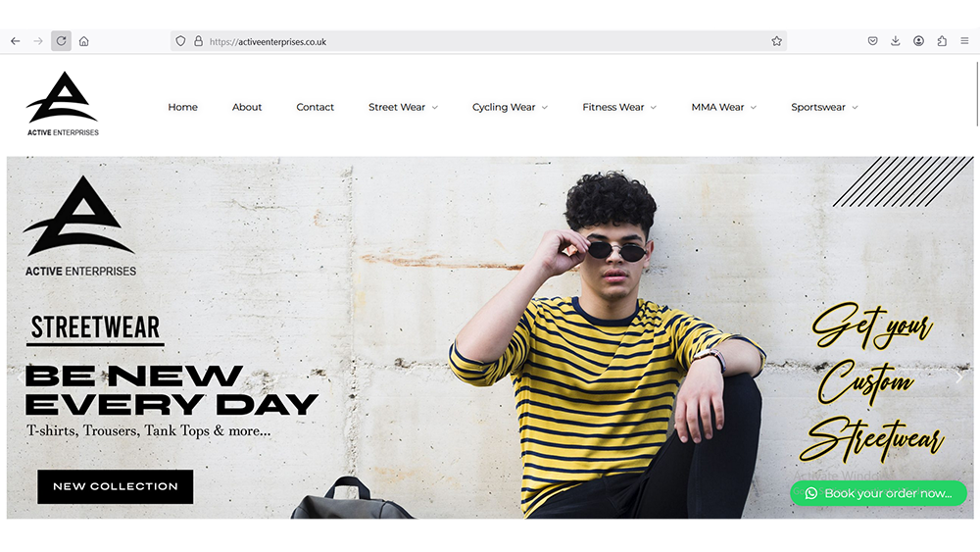Screen dimensions: 980x552
Task: Go back using the browser back arrow
Action: pos(16,41)
